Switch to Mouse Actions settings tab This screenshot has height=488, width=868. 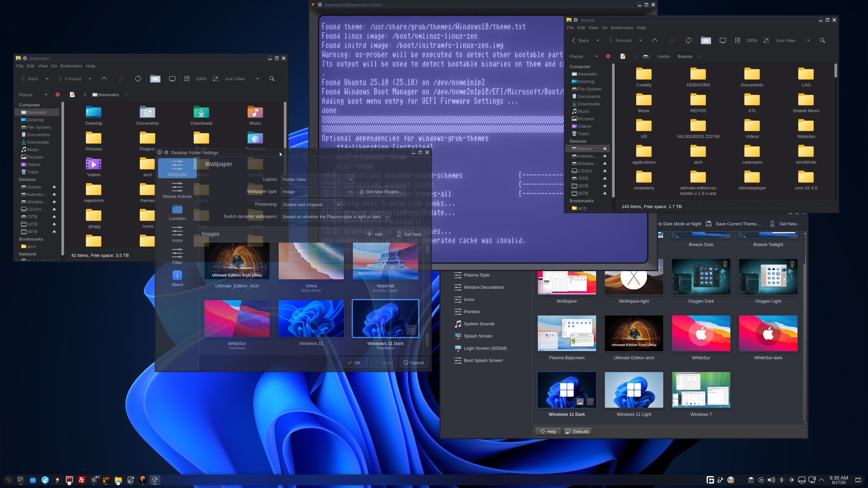(x=177, y=190)
